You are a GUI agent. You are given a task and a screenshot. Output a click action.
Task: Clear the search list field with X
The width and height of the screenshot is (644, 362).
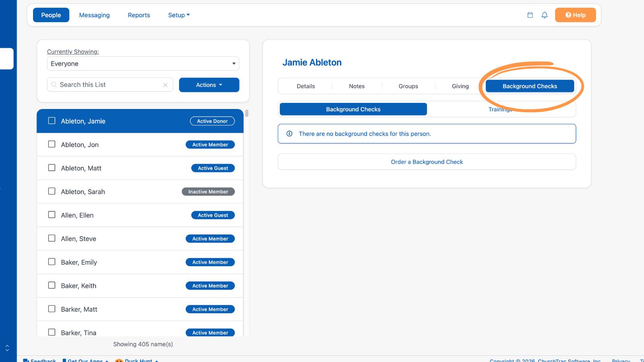[x=165, y=85]
